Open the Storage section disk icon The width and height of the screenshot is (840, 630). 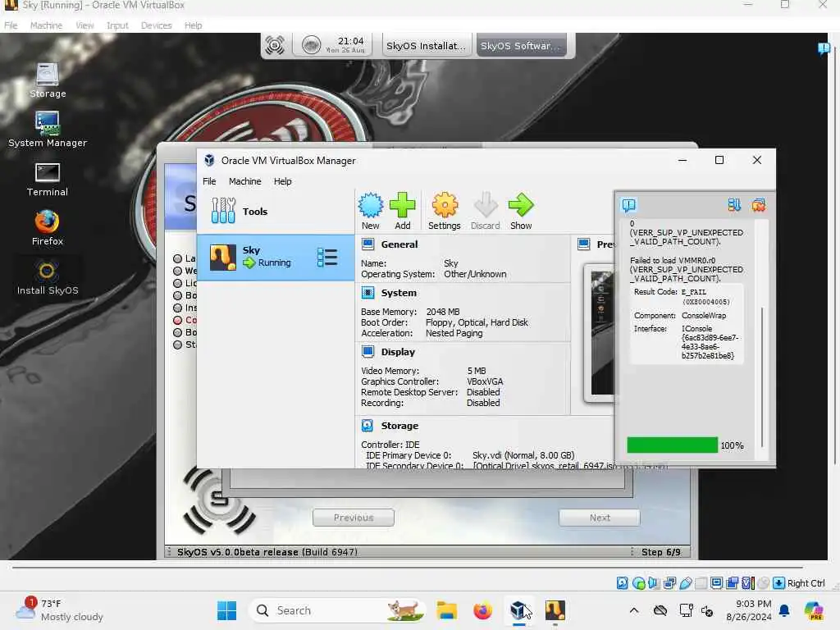click(368, 426)
